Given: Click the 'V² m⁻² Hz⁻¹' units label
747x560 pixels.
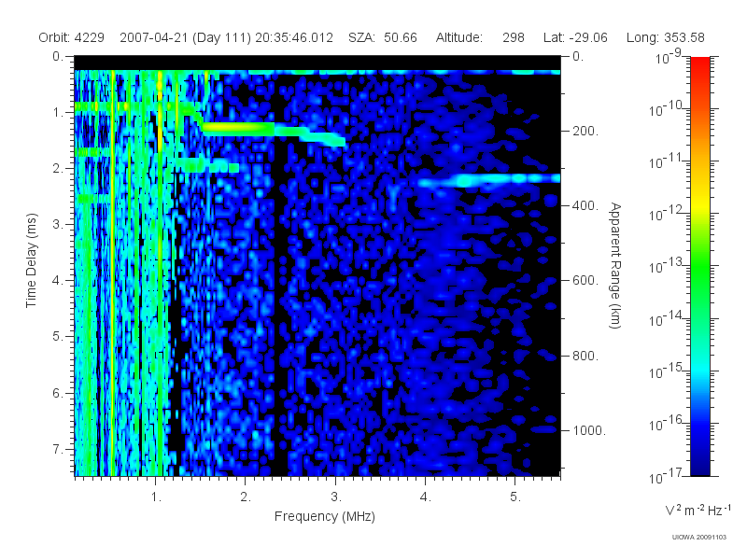Looking at the screenshot, I should tap(698, 510).
